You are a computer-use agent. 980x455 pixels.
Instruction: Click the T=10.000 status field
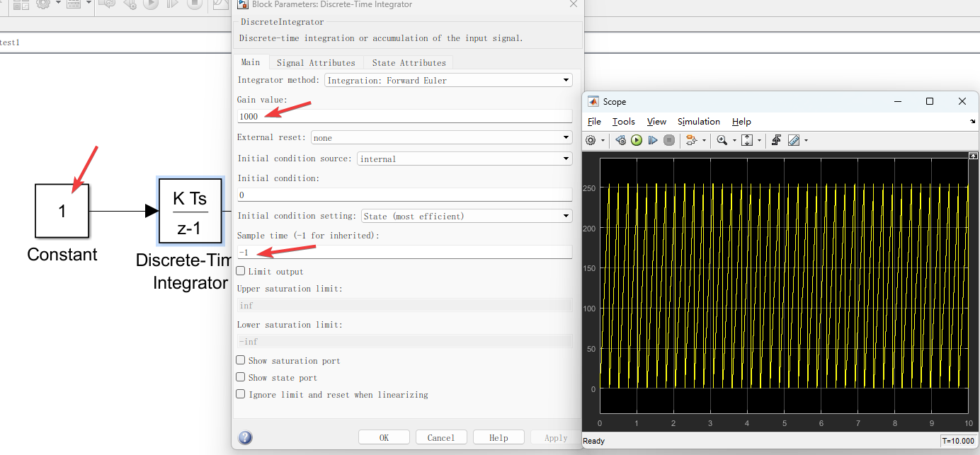coord(958,441)
